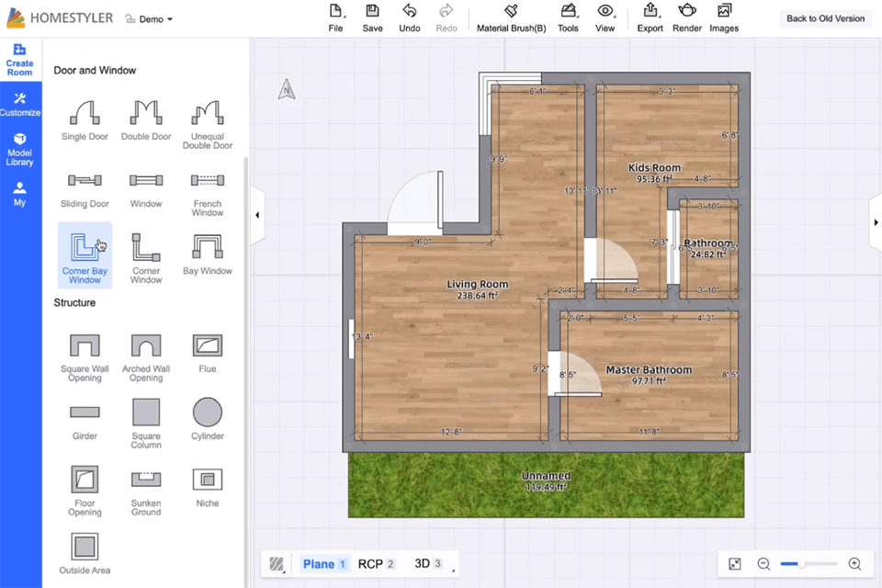Collapse the left catalog panel arrow
The image size is (882, 588).
[257, 215]
